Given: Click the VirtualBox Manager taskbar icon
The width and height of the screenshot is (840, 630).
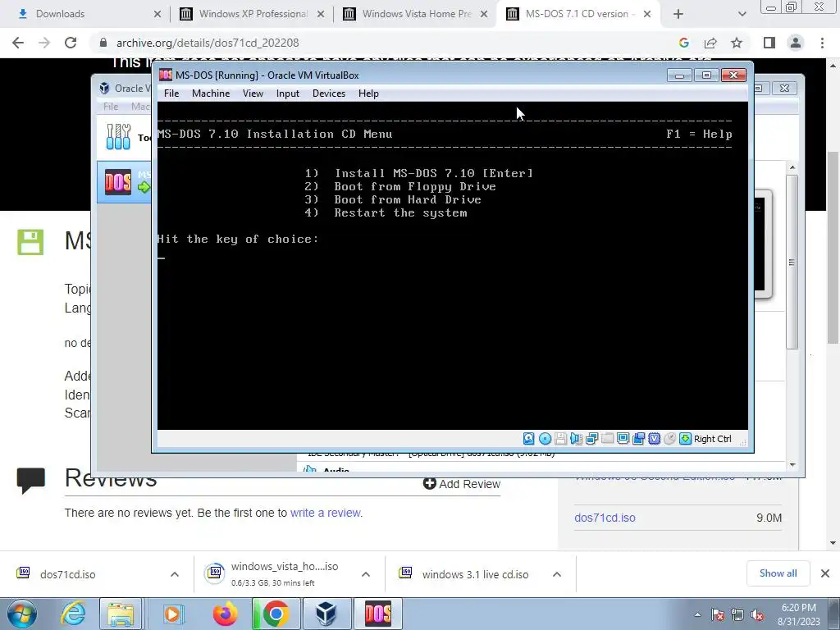Looking at the screenshot, I should point(326,614).
